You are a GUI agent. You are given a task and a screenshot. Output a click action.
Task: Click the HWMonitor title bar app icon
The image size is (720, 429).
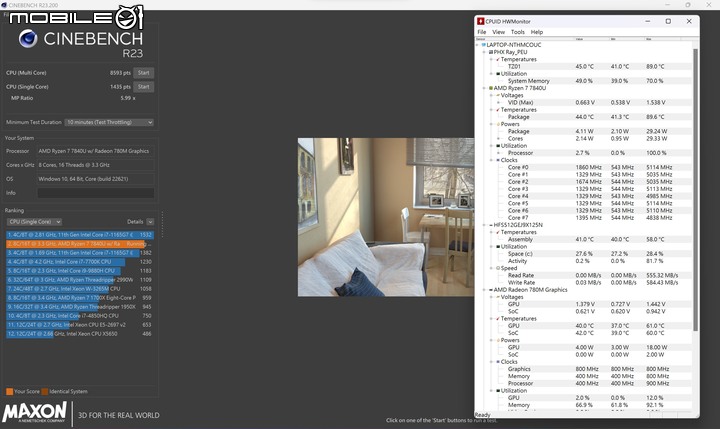coord(480,21)
